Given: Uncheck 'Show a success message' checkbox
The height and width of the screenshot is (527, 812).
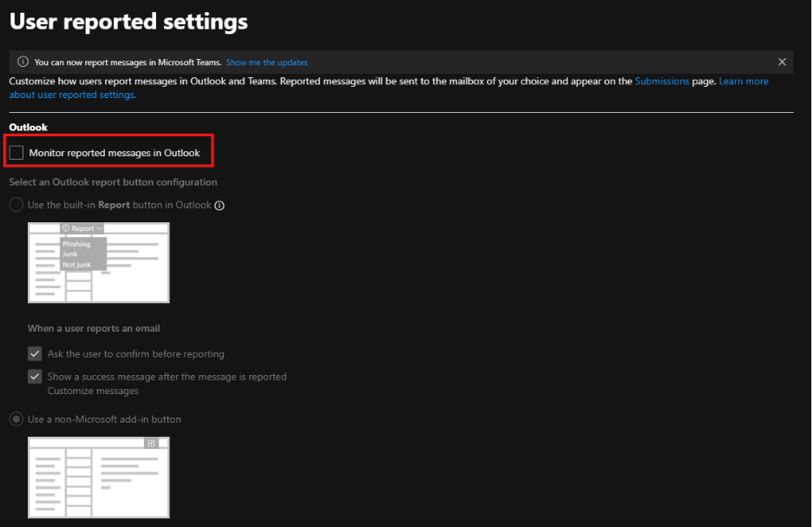Looking at the screenshot, I should click(x=35, y=377).
